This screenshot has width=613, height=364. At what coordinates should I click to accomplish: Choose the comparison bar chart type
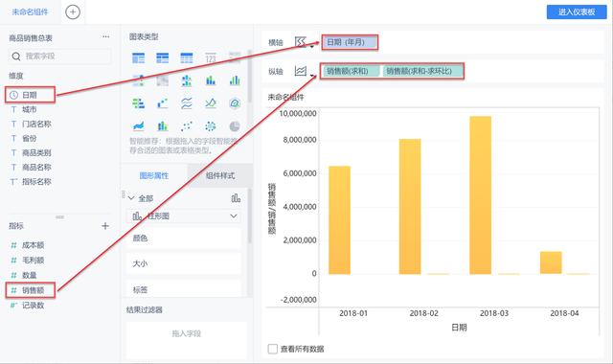point(138,103)
